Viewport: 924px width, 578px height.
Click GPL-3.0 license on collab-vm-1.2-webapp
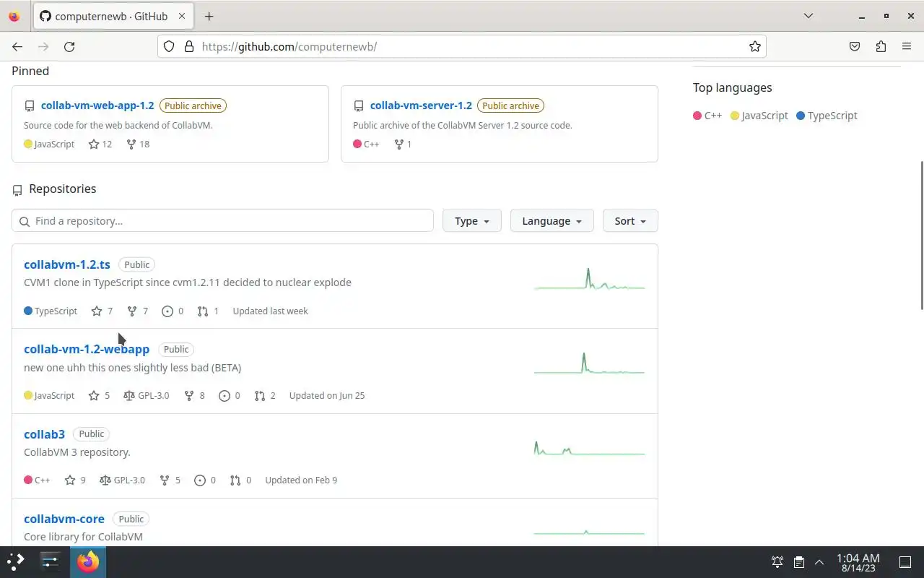[x=147, y=395]
